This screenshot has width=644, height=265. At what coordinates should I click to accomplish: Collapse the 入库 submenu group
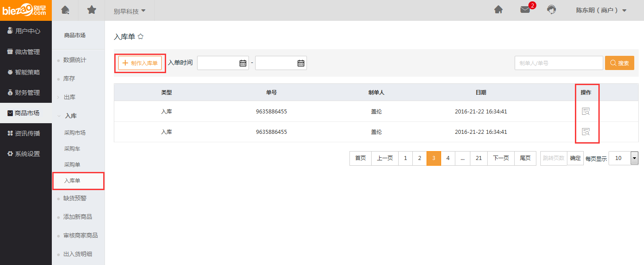coord(71,116)
